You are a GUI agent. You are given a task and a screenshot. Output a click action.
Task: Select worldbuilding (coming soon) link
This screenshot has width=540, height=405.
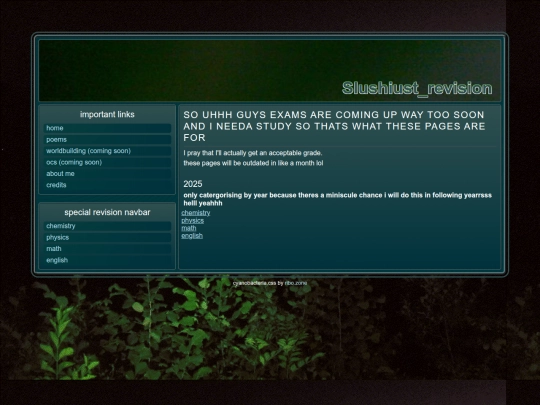pyautogui.click(x=107, y=151)
